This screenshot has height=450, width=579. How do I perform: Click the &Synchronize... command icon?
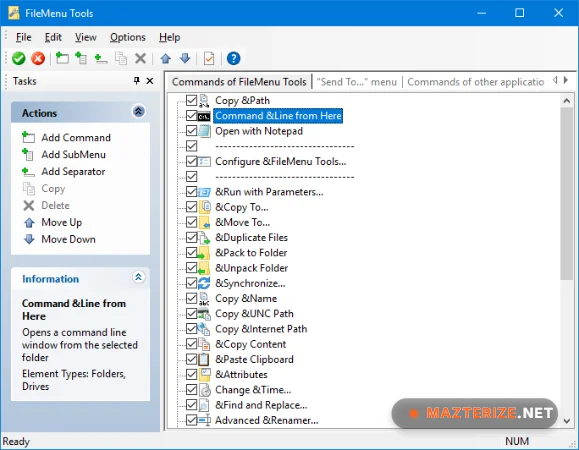coord(204,283)
